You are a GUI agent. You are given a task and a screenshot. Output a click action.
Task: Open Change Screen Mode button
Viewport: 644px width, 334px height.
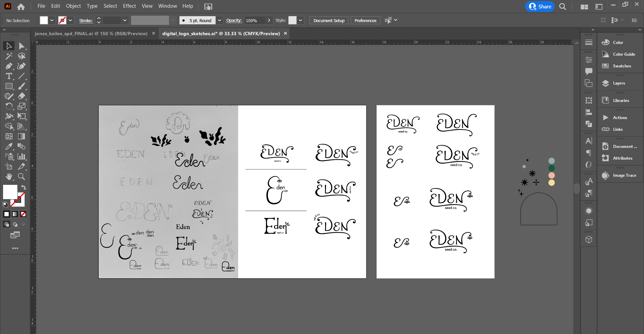coord(15,235)
